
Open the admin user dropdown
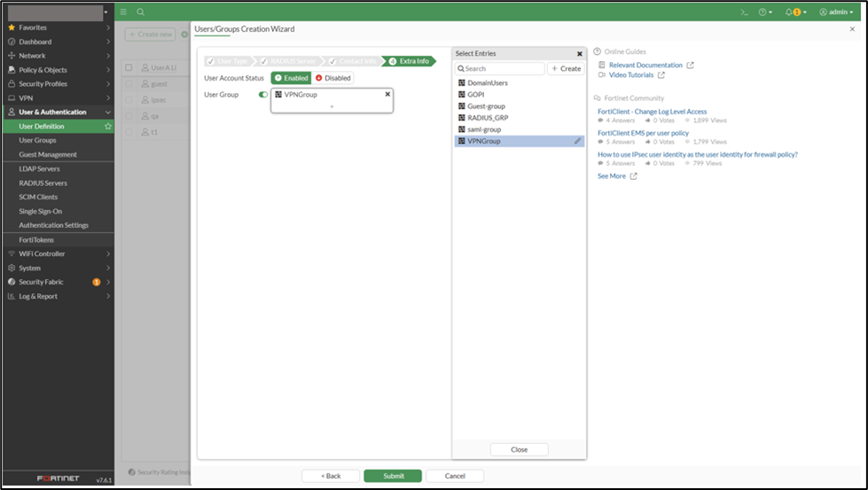836,12
